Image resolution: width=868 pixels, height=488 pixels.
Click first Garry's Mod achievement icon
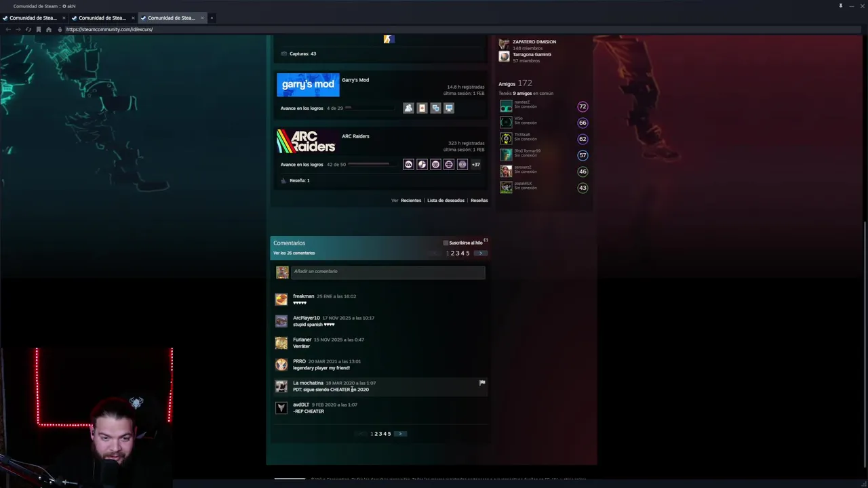(x=408, y=108)
